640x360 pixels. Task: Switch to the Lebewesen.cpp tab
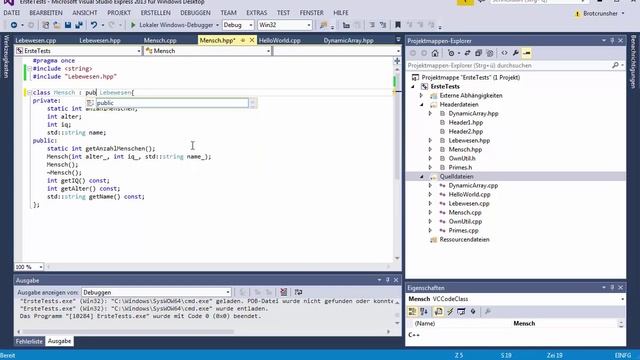36,40
